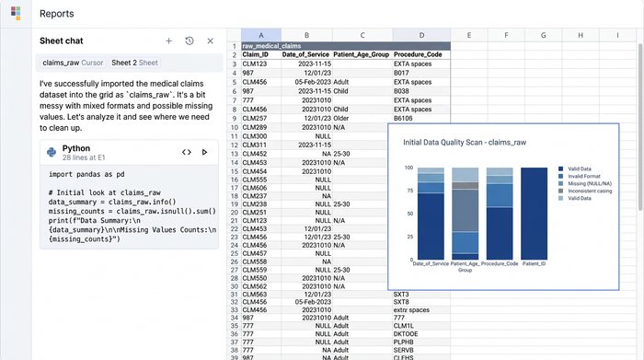Viewport: 644px width, 360px height.
Task: Select cell 05-Feb-2023 in row 5
Action: (x=306, y=82)
